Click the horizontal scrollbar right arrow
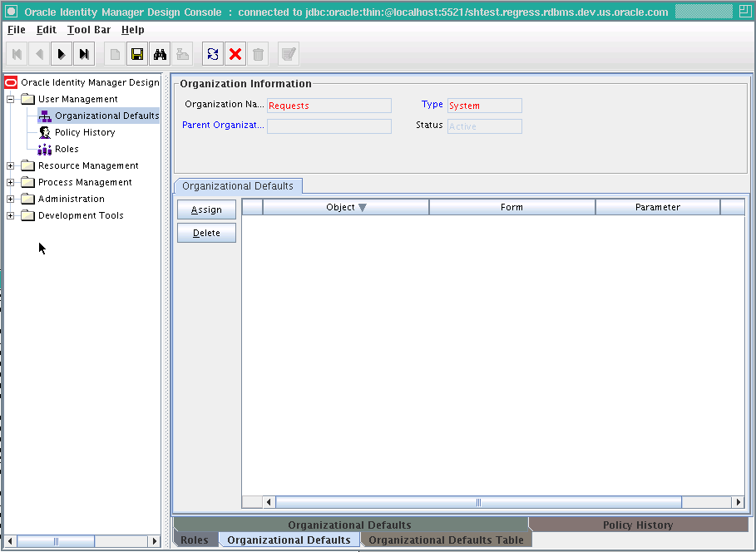 (739, 502)
